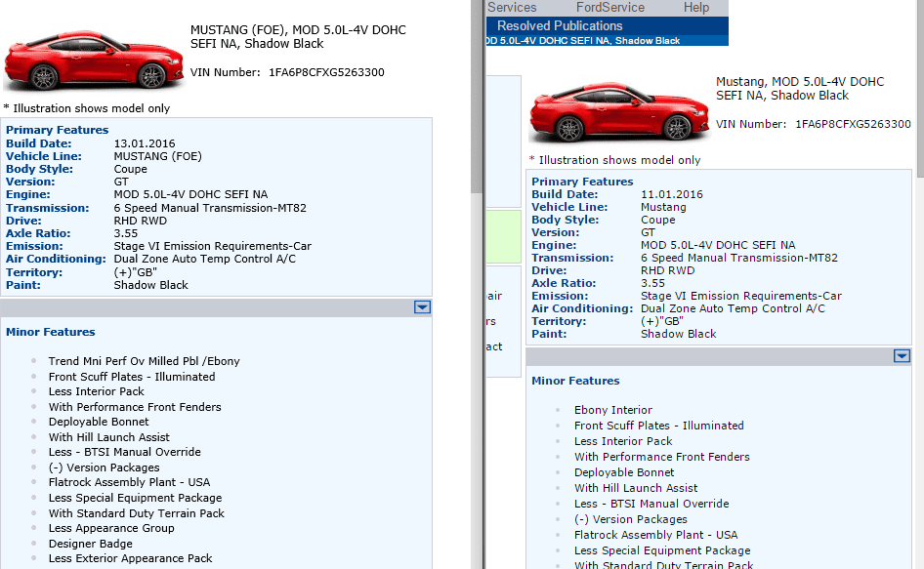Screen dimensions: 924x569
Task: Click 'With Performance Front Fenders' in right panel
Action: click(662, 457)
